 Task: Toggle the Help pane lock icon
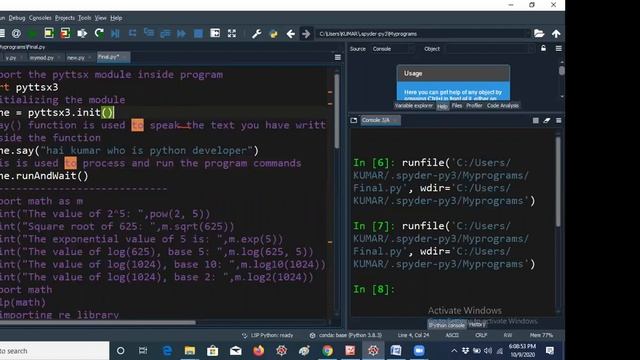tap(543, 49)
